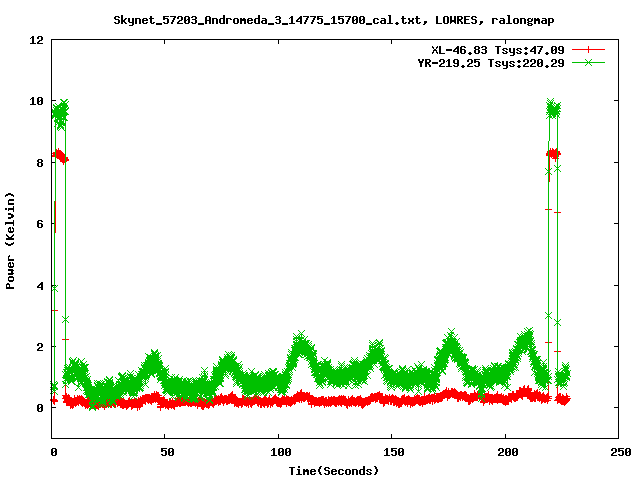Click y-axis tick label 2

point(40,347)
